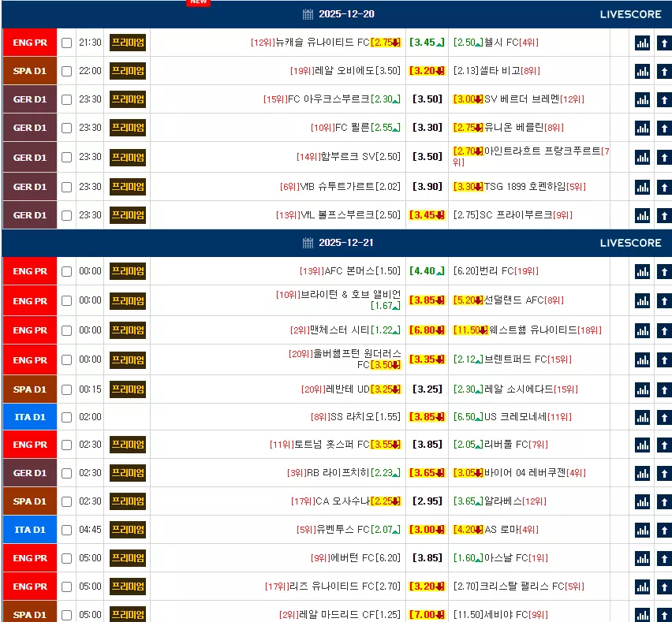Screen dimensions: 672x622
Task: Open stats chart for VfL 볼프스부르크 match
Action: (x=642, y=215)
